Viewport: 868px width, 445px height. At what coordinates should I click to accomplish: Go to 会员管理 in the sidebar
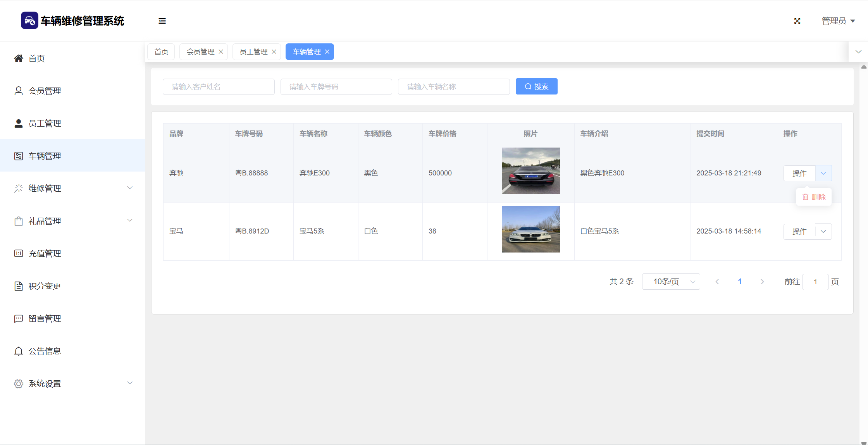45,91
